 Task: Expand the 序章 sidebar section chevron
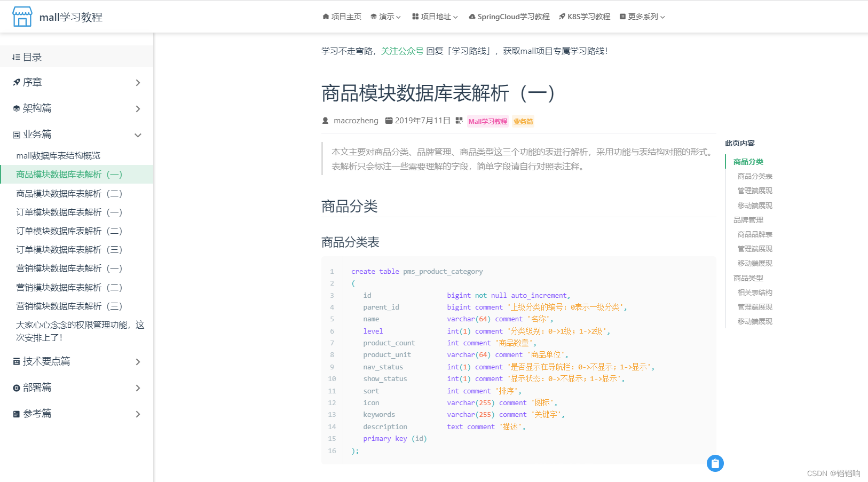(138, 83)
